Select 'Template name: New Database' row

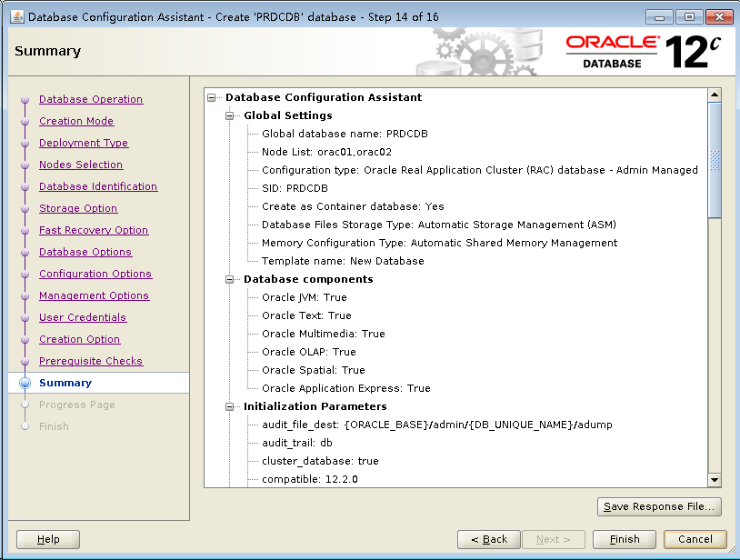343,261
